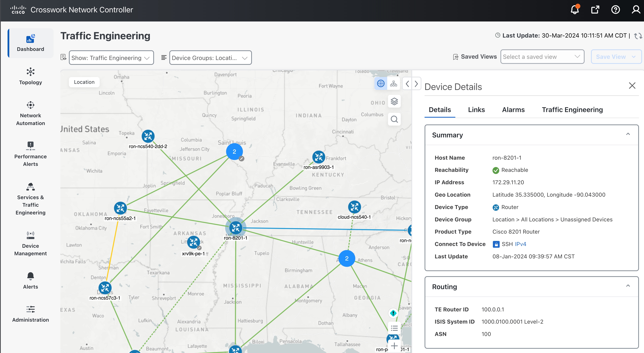Screen dimensions: 644x353
Task: Open the user profile icon
Action: 636,10
